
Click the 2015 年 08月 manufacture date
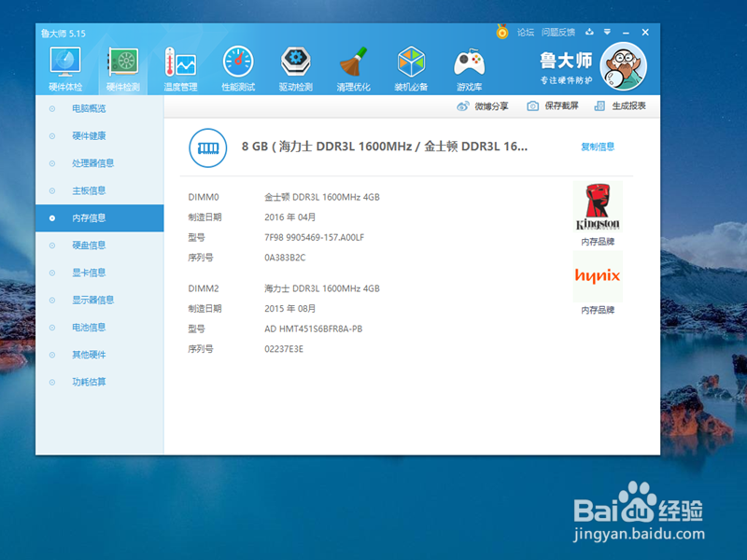(x=290, y=309)
